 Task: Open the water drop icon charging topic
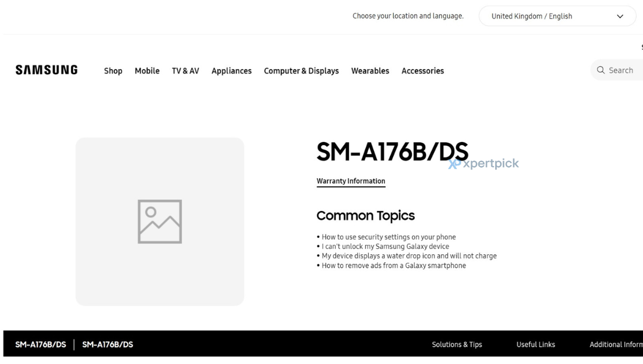point(409,256)
